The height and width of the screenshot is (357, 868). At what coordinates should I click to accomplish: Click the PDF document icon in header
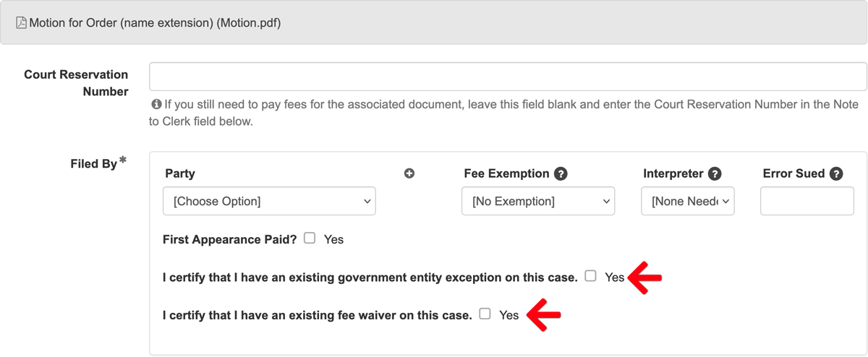tap(22, 23)
